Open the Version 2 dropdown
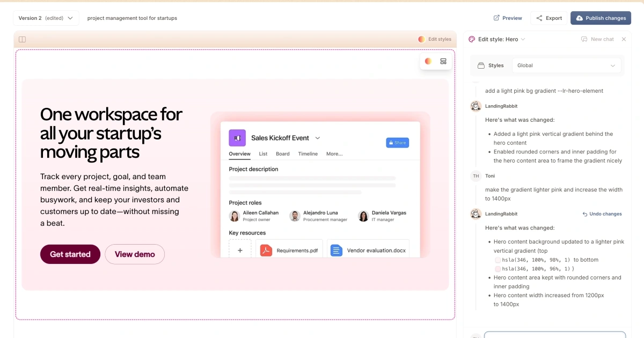Viewport: 644px width, 338px height. pyautogui.click(x=46, y=18)
